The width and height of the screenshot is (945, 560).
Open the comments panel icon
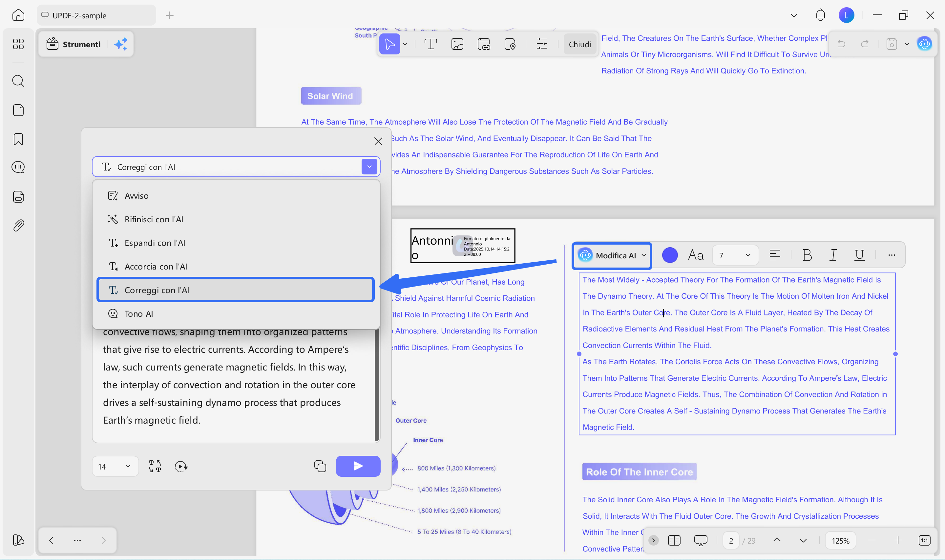(x=18, y=167)
